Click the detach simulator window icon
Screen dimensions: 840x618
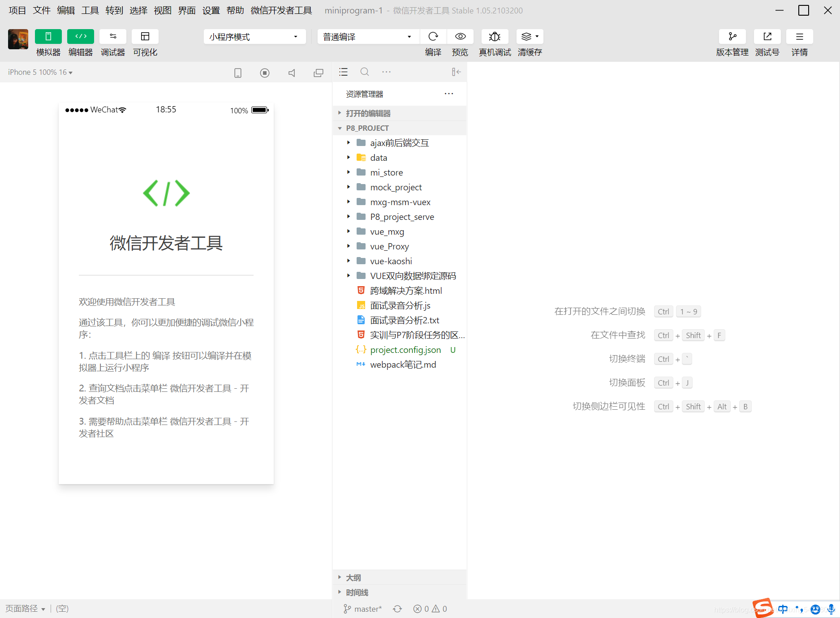pyautogui.click(x=319, y=73)
